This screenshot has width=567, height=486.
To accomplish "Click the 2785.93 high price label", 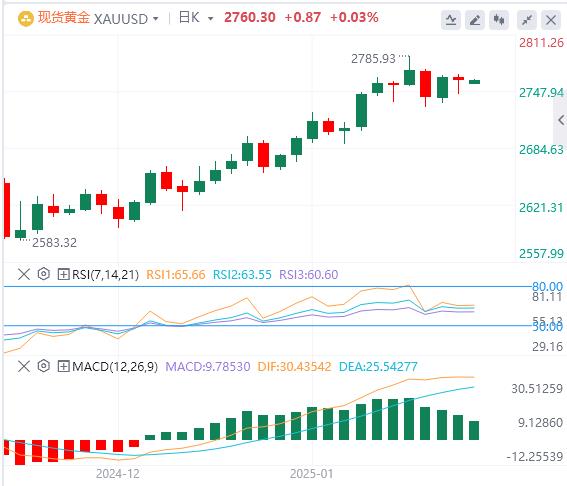I will click(373, 59).
